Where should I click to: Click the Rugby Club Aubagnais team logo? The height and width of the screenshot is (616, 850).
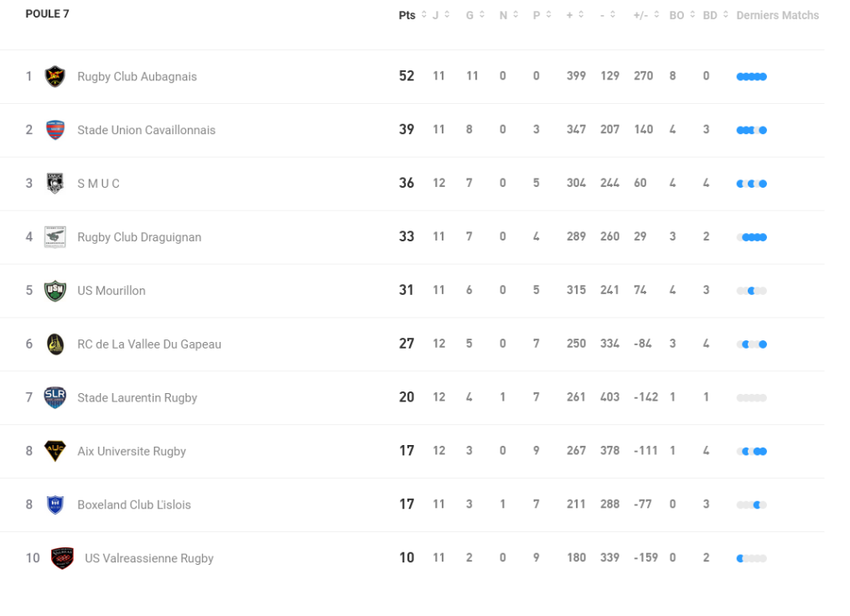[55, 76]
